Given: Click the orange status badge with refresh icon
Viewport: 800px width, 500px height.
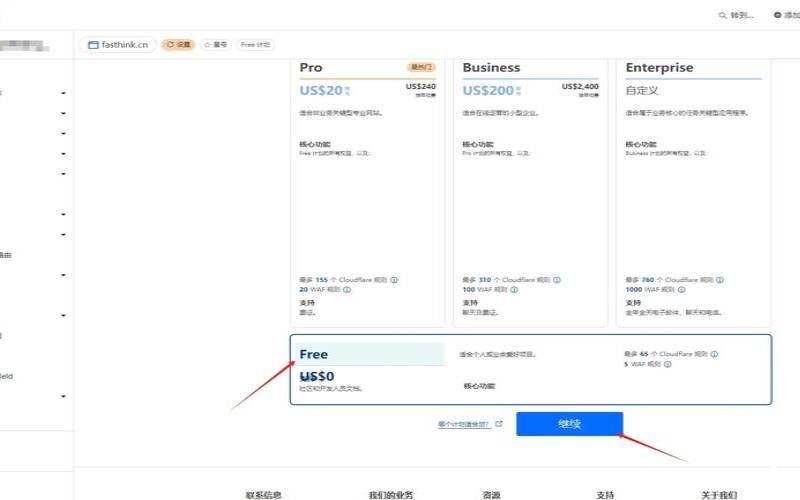Looking at the screenshot, I should tap(178, 45).
